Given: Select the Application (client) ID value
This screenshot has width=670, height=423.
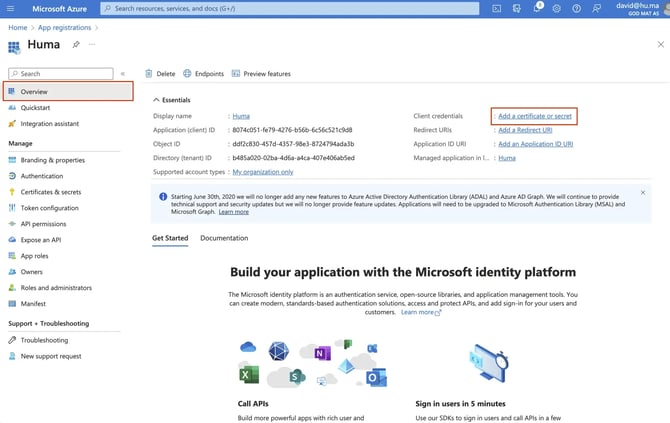Looking at the screenshot, I should click(x=292, y=130).
